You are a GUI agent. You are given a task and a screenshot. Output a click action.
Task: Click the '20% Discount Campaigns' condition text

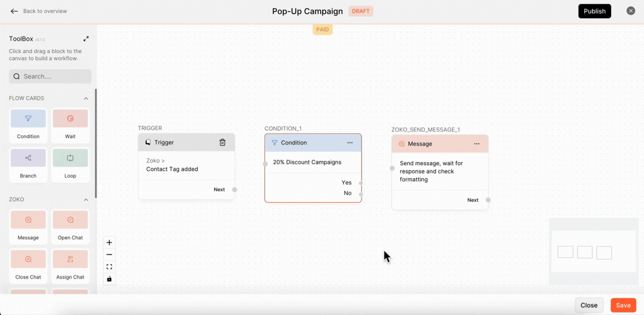pos(307,162)
